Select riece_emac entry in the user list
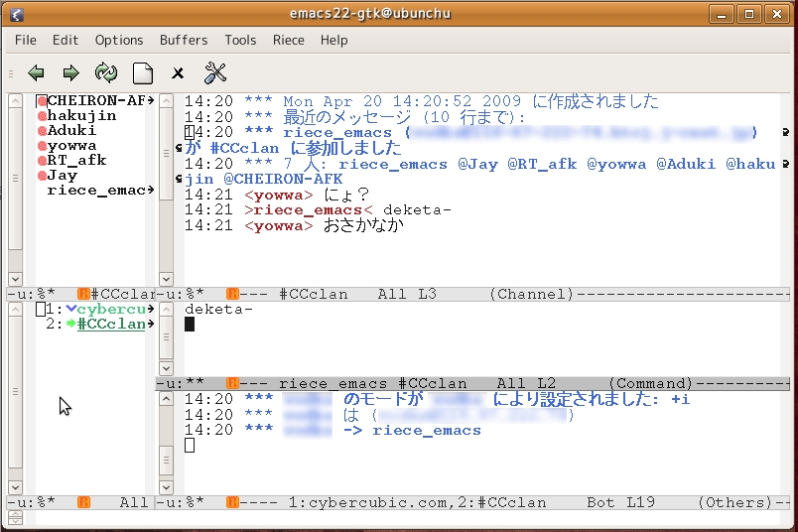Screen dimensions: 798x532 click(96, 191)
